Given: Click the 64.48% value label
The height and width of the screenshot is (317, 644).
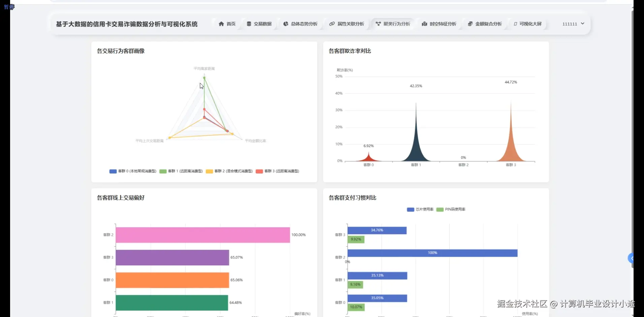Looking at the screenshot, I should click(x=236, y=303).
